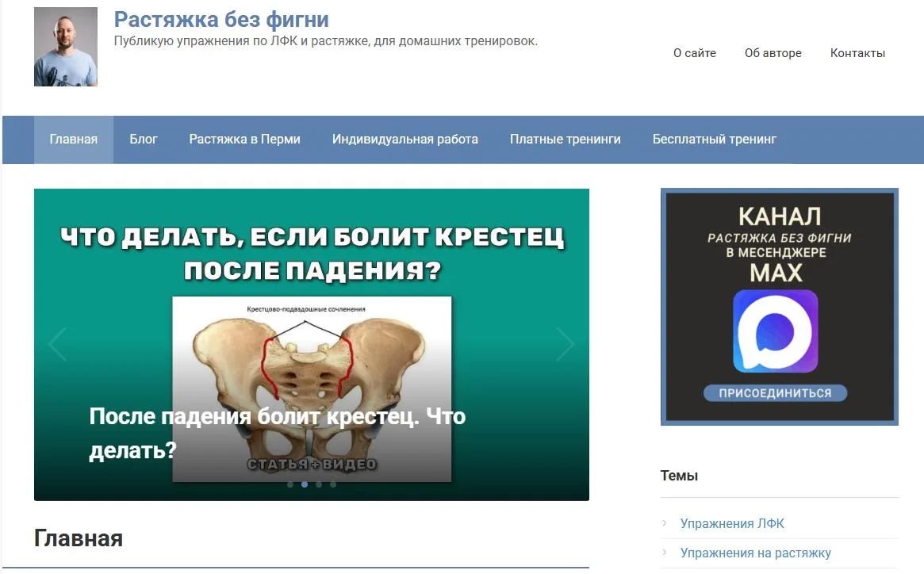Screen dimensions: 924x574
Task: Navigate to "Растяжка в Перми"
Action: click(x=244, y=140)
